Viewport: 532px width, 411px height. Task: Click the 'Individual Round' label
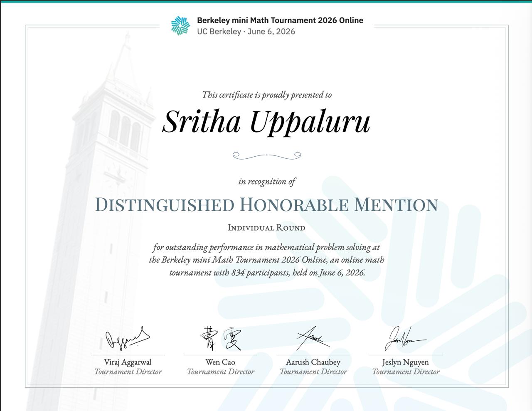(x=266, y=228)
